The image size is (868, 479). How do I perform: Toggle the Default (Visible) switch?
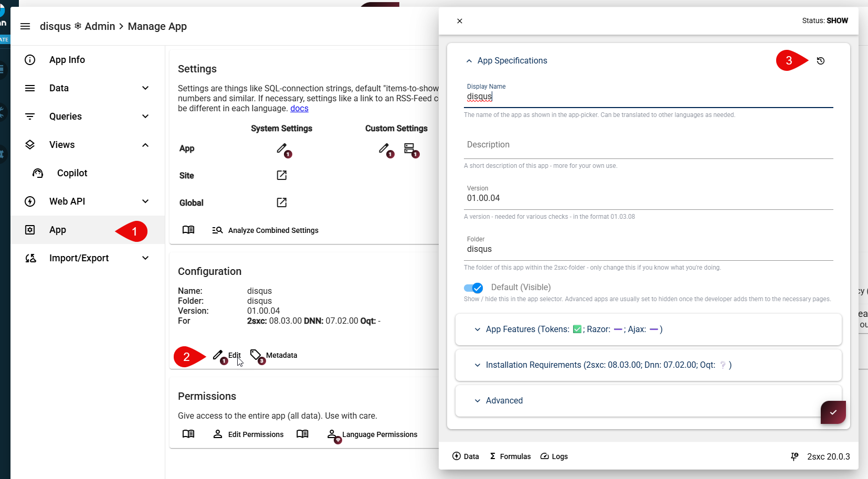473,288
